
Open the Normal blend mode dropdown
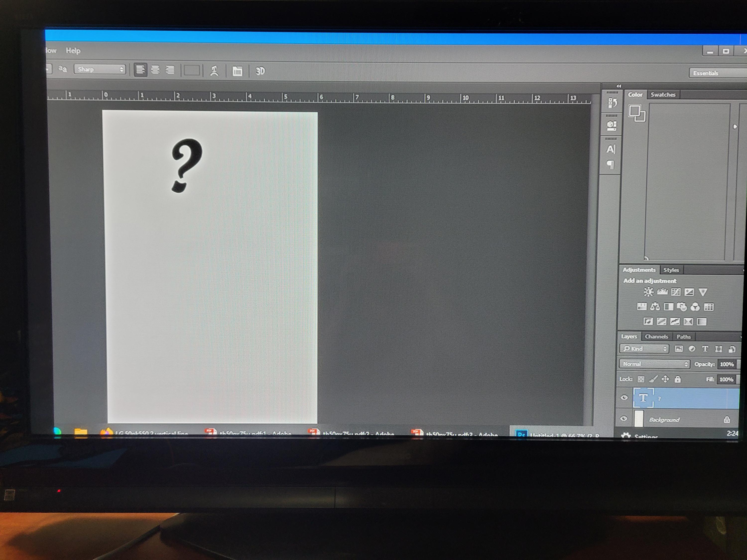654,364
